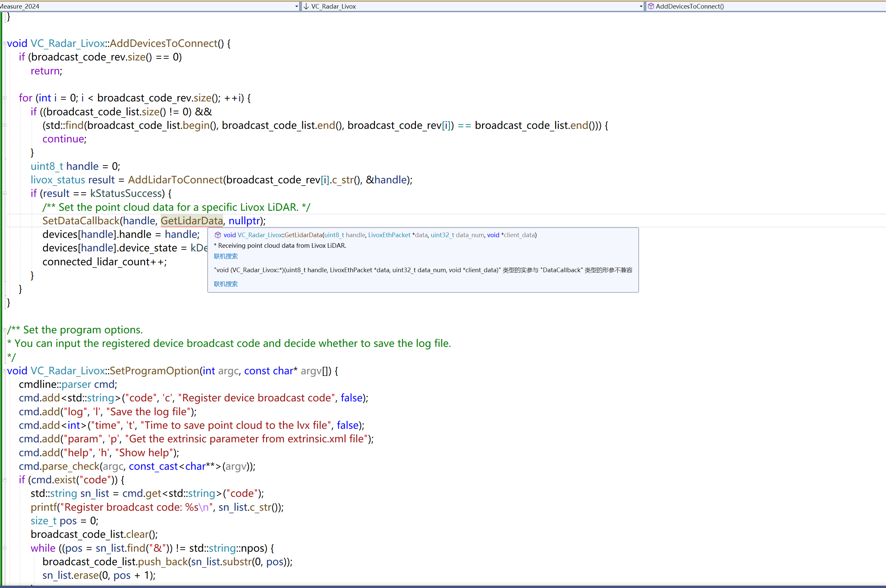Click the bottom 联机搜索 link under error message
Screen dimensions: 886x588
[x=225, y=284]
